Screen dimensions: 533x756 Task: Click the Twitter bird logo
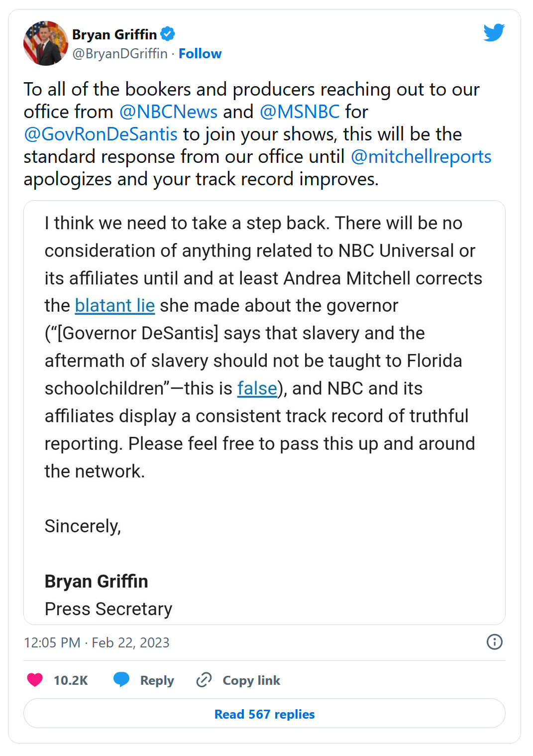click(494, 32)
